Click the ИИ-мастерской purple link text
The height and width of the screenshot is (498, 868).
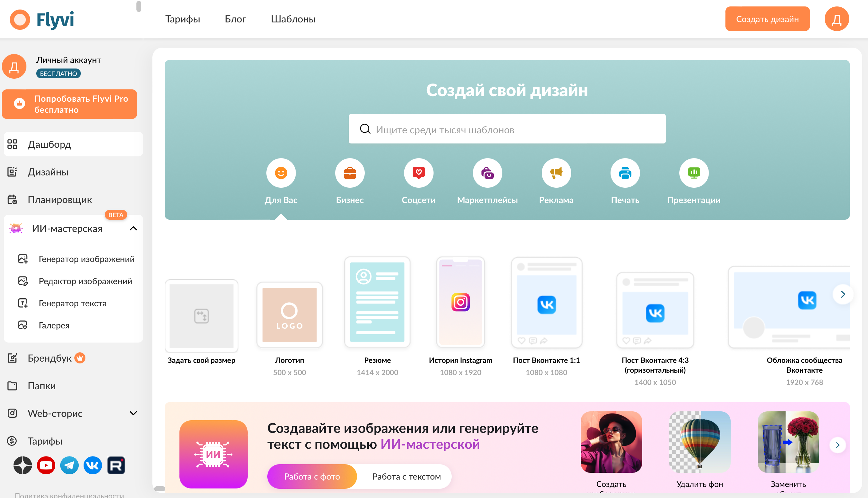pyautogui.click(x=430, y=444)
